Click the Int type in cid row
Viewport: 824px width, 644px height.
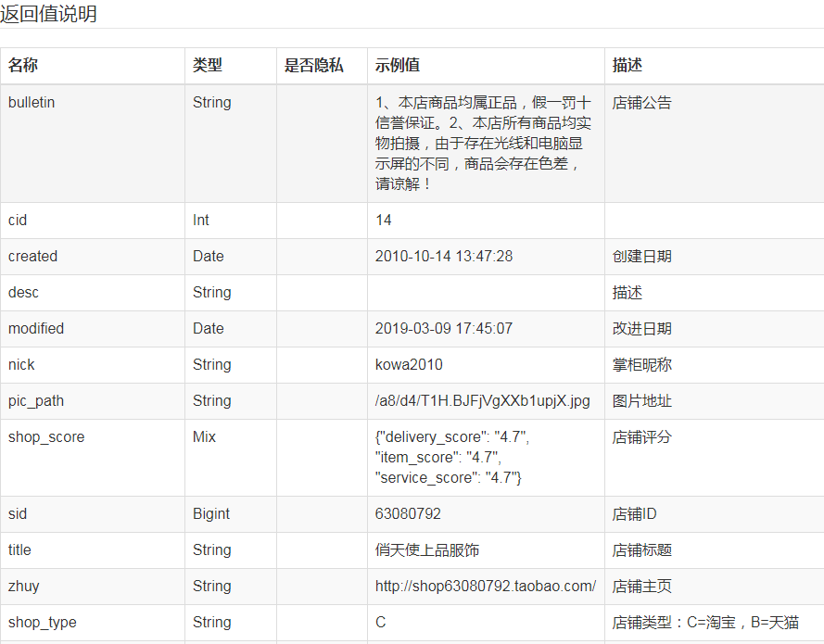[x=201, y=221]
